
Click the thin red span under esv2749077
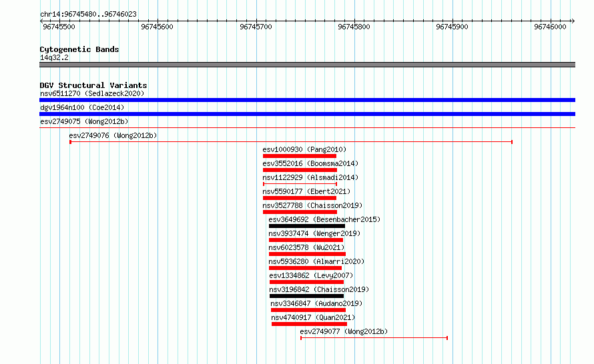(x=374, y=338)
